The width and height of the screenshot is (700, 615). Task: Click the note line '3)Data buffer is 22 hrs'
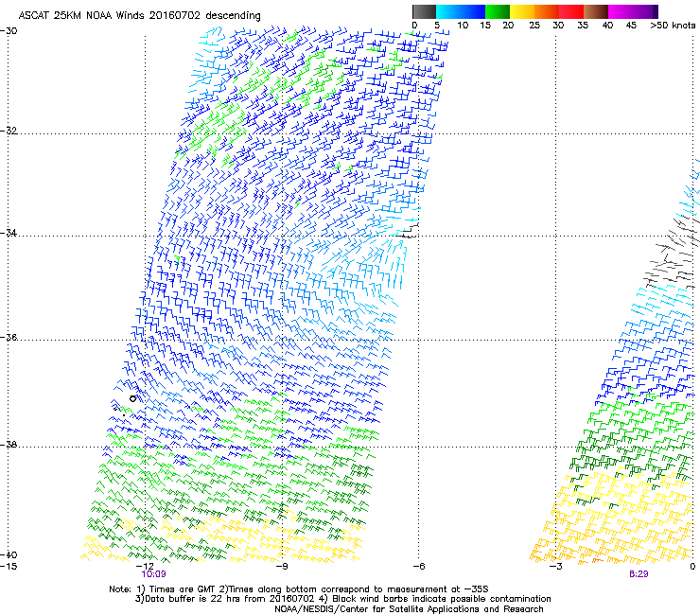tap(342, 599)
